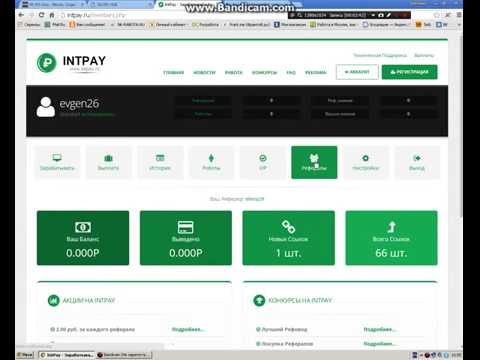Click the Акции на INTPAY header icon

[53, 300]
